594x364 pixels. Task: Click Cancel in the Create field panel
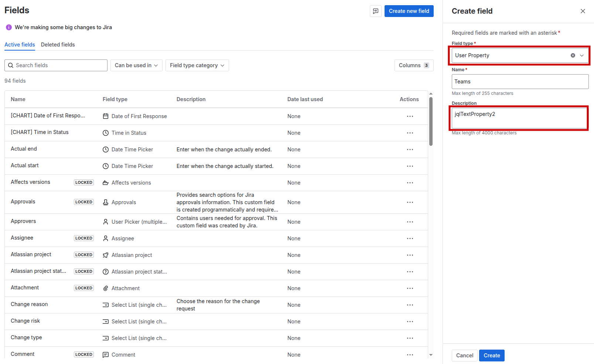pos(464,356)
